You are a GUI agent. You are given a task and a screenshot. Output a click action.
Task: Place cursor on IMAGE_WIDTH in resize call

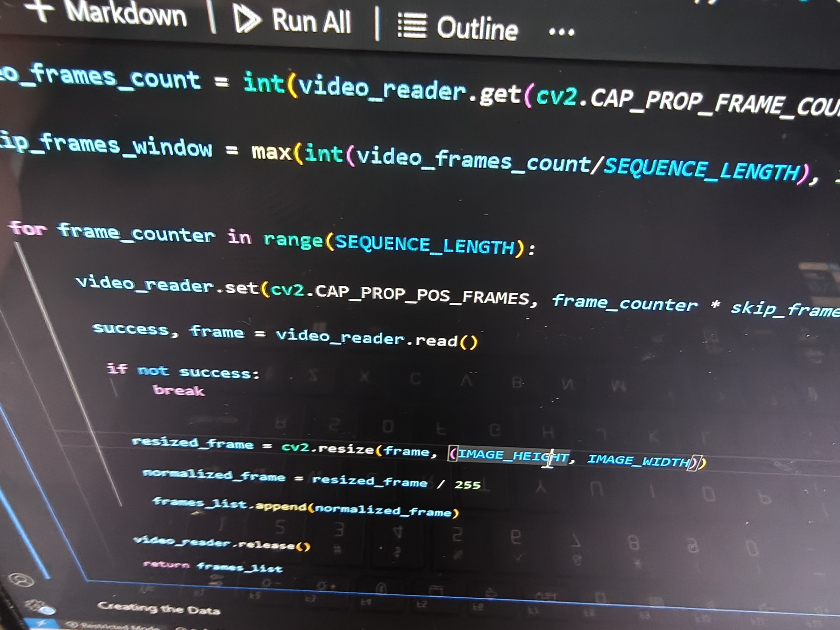(638, 461)
